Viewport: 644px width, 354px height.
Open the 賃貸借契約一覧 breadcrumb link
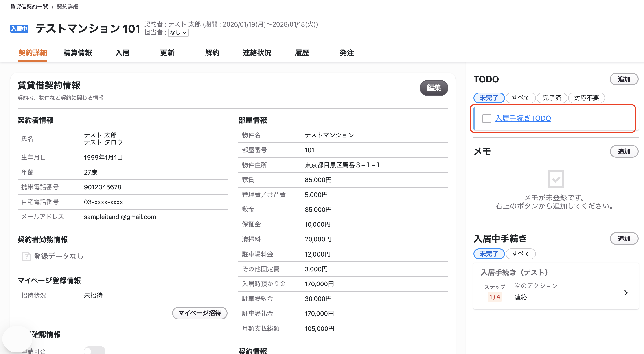click(x=29, y=7)
